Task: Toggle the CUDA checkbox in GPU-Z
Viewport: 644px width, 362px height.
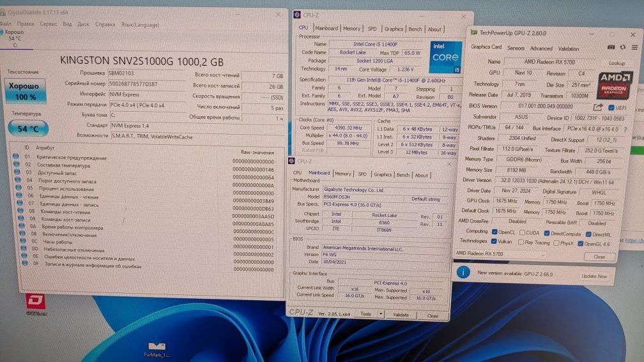Action: (522, 232)
